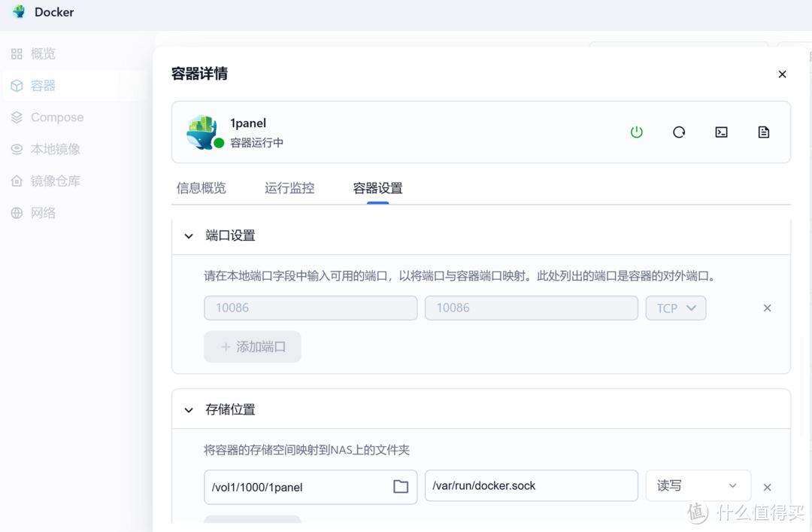Click the Compose layers icon
The height and width of the screenshot is (532, 812).
coord(17,117)
